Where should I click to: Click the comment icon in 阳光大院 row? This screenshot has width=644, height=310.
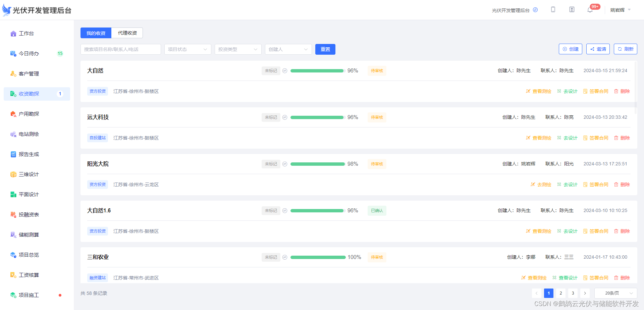click(285, 164)
